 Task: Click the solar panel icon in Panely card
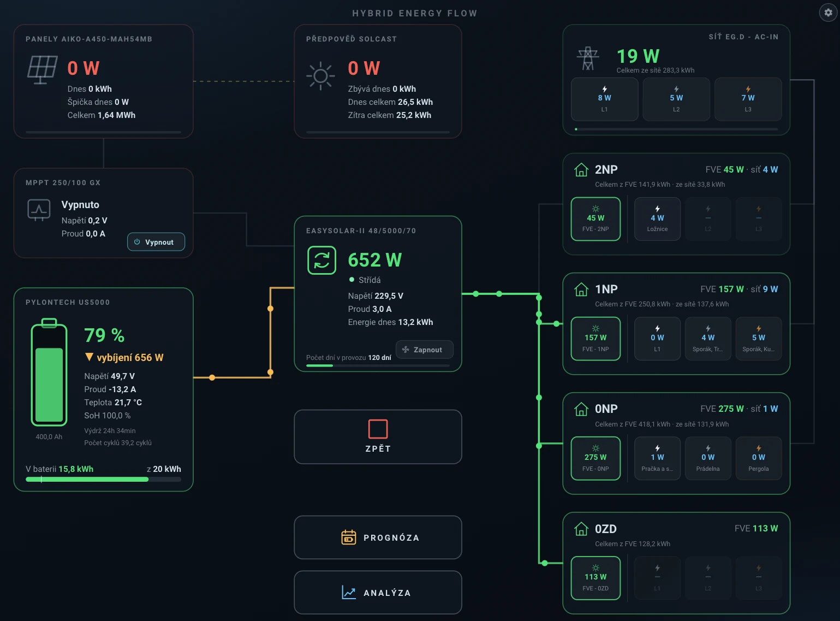(x=42, y=70)
